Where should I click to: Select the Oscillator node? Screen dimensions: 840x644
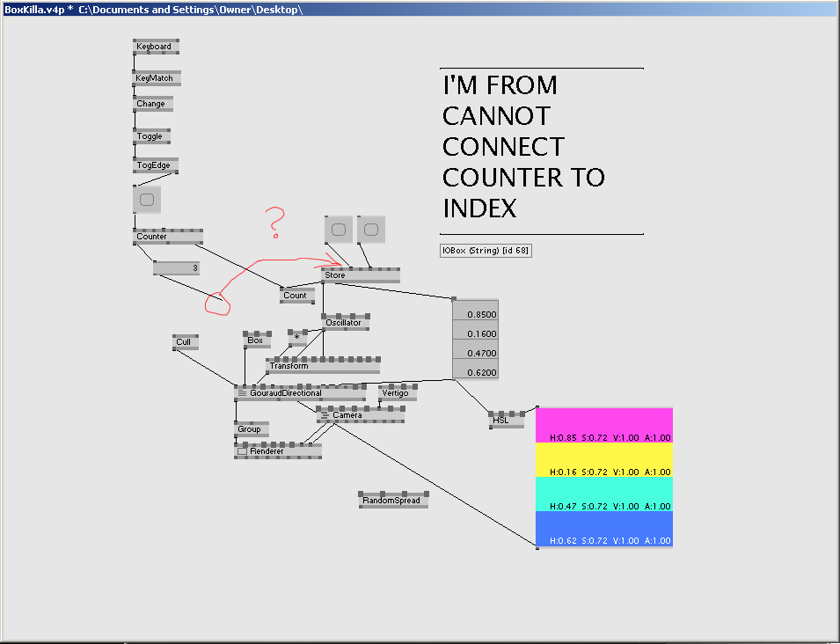(x=346, y=323)
